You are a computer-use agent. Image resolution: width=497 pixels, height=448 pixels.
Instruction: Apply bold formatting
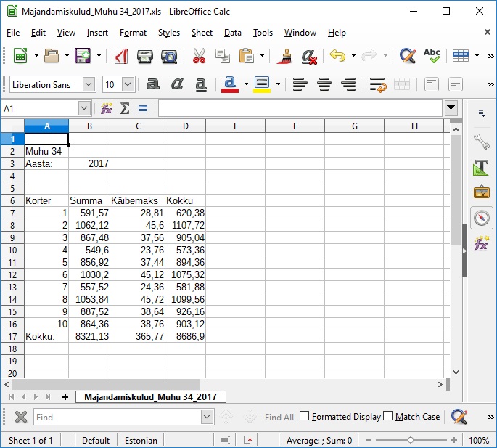click(153, 84)
